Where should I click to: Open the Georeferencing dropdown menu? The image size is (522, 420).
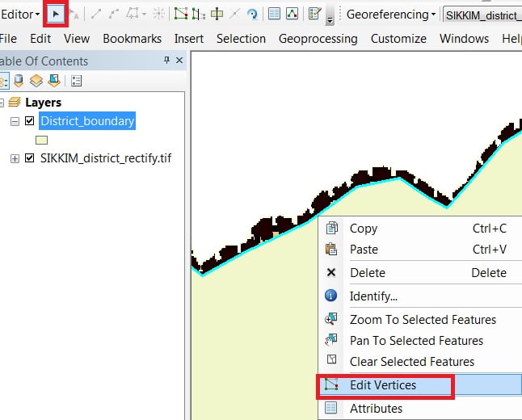click(x=391, y=14)
